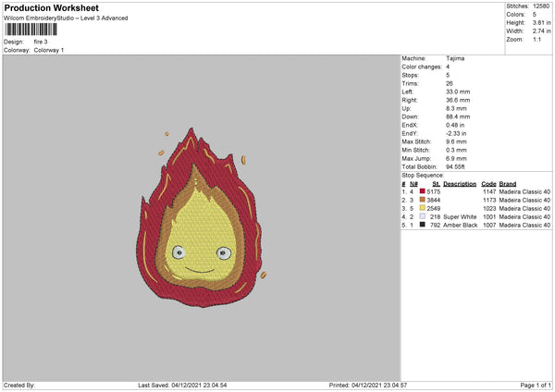Click the colorway value "Colorway 1"
The height and width of the screenshot is (392, 555).
coord(49,50)
